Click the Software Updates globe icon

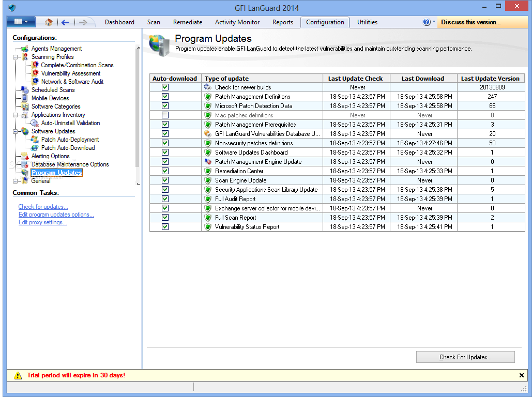click(25, 131)
